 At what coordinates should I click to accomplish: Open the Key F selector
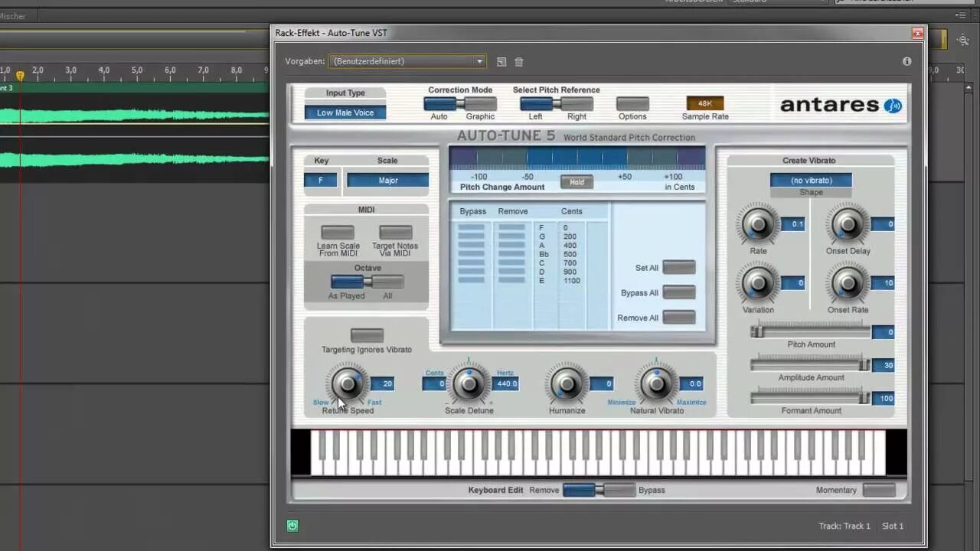click(x=320, y=181)
